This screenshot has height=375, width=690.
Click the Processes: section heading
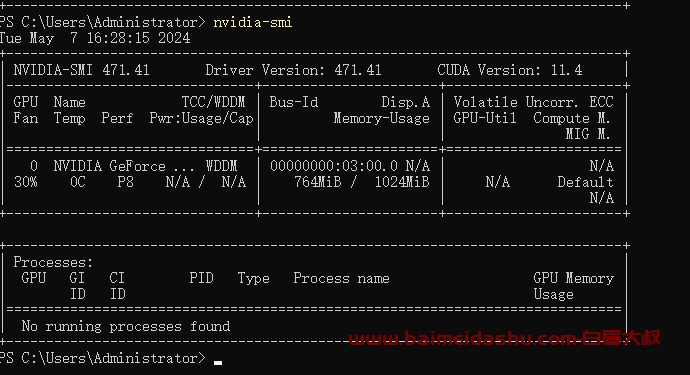pyautogui.click(x=53, y=262)
